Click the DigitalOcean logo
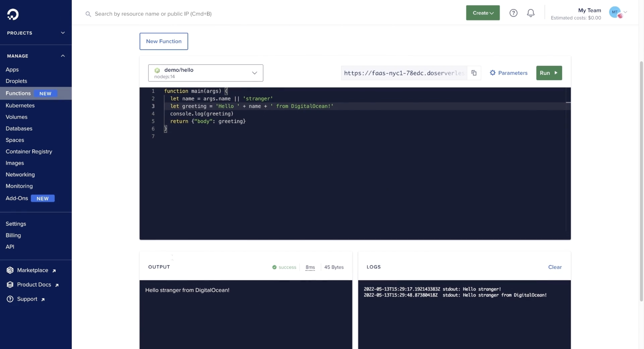Screen dimensions: 644x349 tap(13, 14)
